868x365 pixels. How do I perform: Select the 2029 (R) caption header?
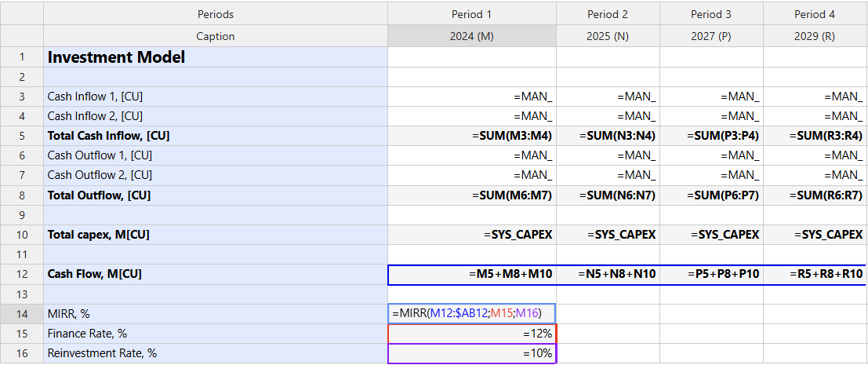coord(815,36)
